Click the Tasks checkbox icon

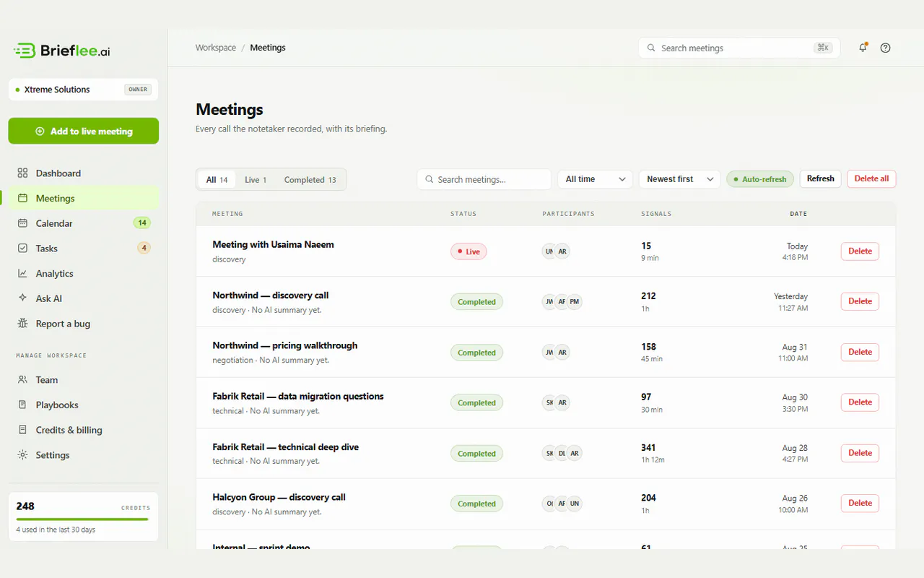point(22,249)
